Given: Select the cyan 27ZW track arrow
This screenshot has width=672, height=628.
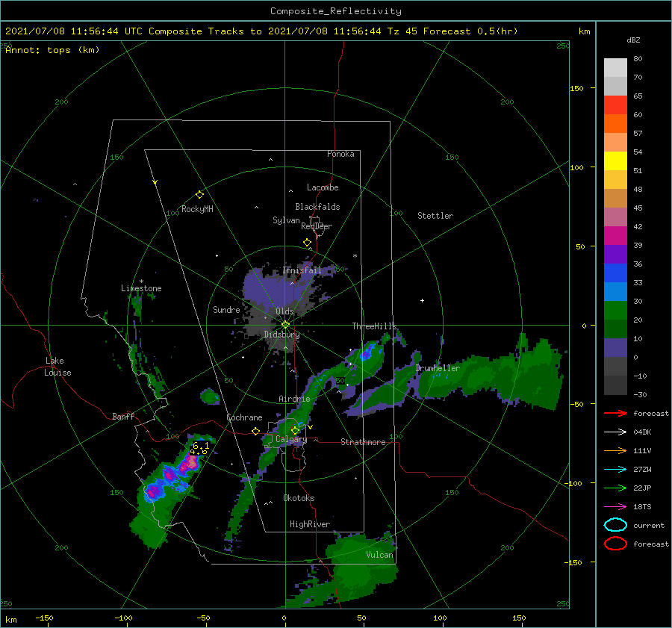Looking at the screenshot, I should coord(615,469).
